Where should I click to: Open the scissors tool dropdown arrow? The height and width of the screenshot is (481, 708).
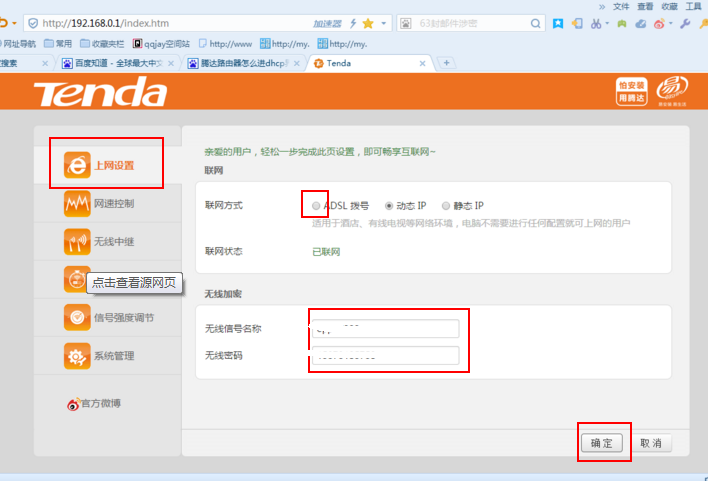coord(607,23)
